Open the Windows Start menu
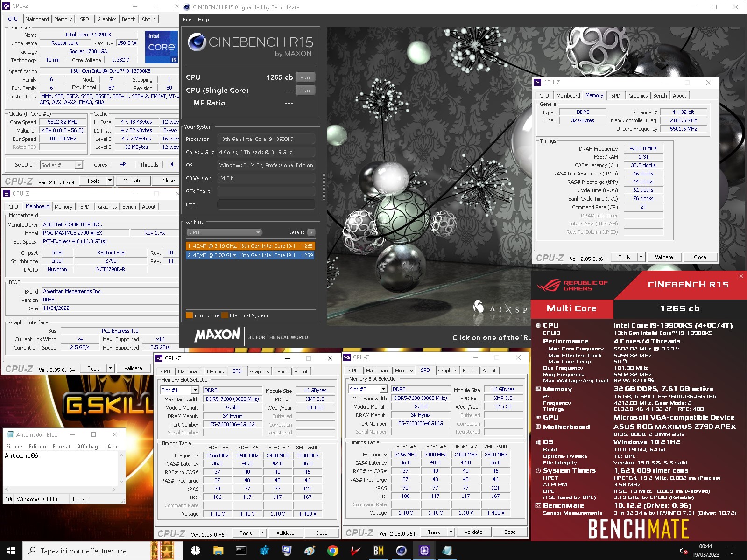 click(11, 551)
